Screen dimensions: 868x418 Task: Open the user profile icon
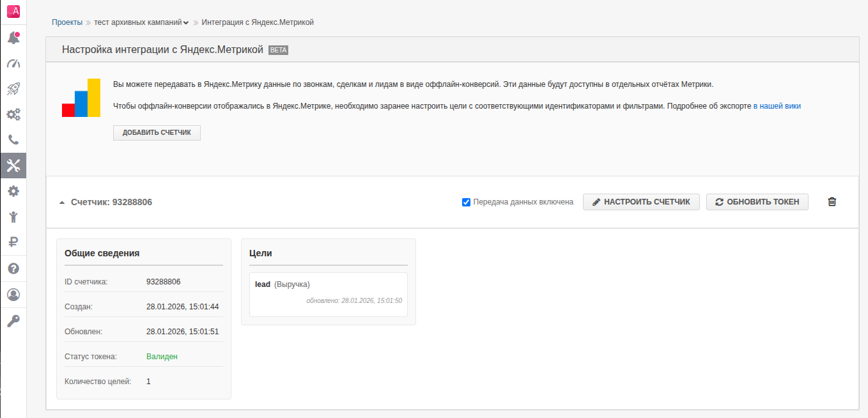coord(13,295)
